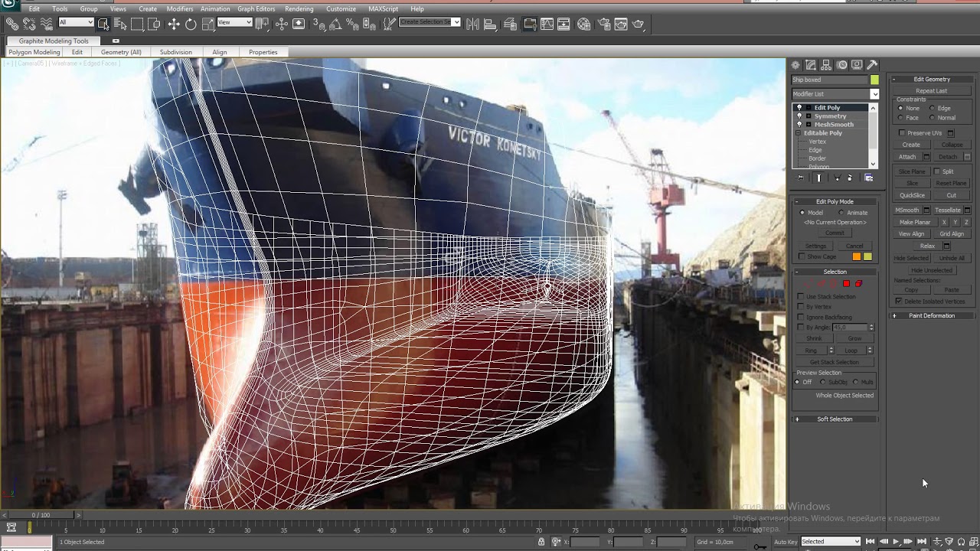This screenshot has width=980, height=551.
Task: Open the Modifiers menu
Action: (180, 9)
